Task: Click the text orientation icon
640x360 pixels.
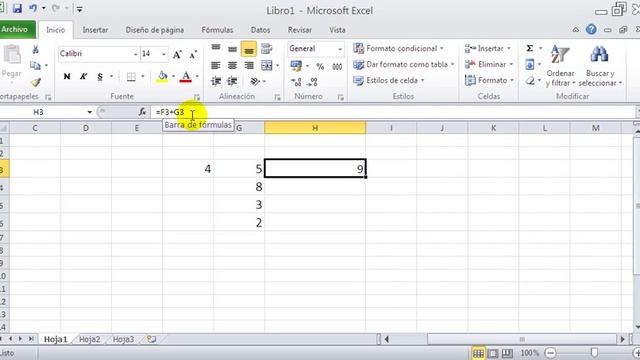Action: (255, 82)
